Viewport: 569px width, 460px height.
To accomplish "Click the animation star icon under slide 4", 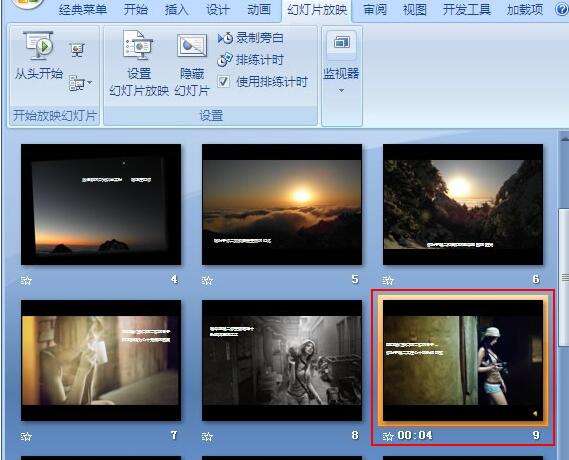I will point(26,280).
